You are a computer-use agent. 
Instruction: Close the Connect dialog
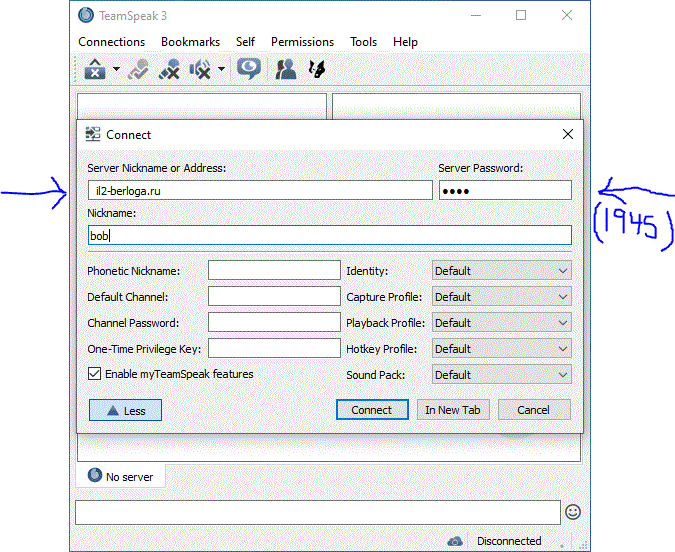coord(568,134)
